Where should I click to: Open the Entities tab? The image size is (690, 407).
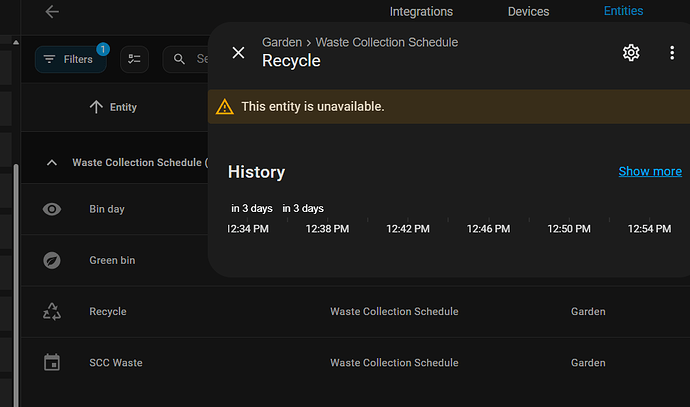[x=623, y=12]
